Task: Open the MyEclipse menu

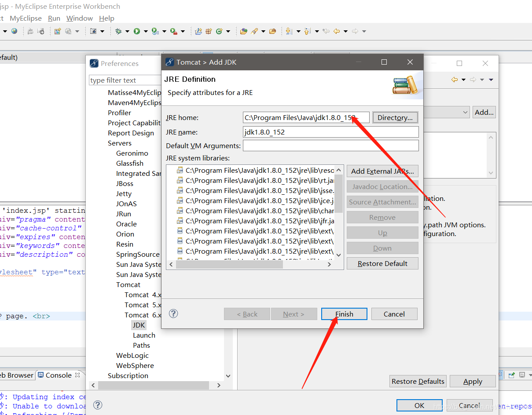Action: tap(26, 18)
